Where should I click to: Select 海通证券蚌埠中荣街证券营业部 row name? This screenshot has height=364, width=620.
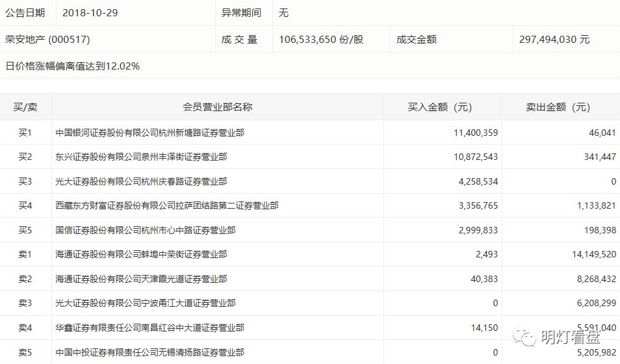[x=141, y=254]
